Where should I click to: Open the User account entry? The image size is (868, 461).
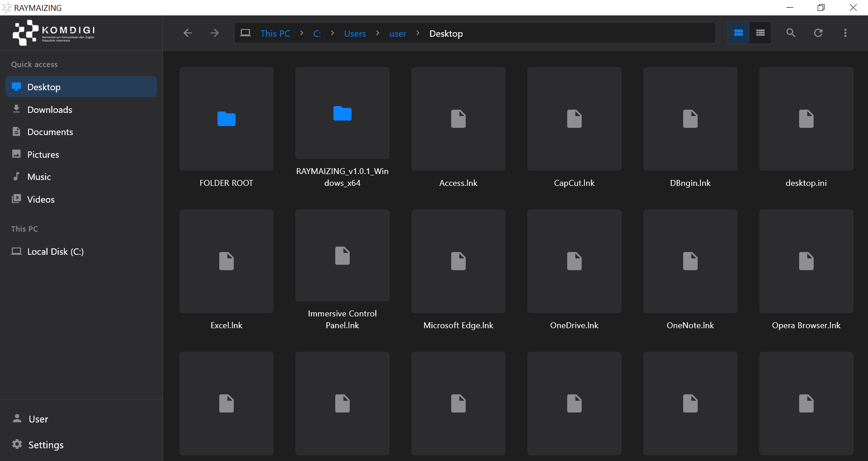pyautogui.click(x=82, y=419)
